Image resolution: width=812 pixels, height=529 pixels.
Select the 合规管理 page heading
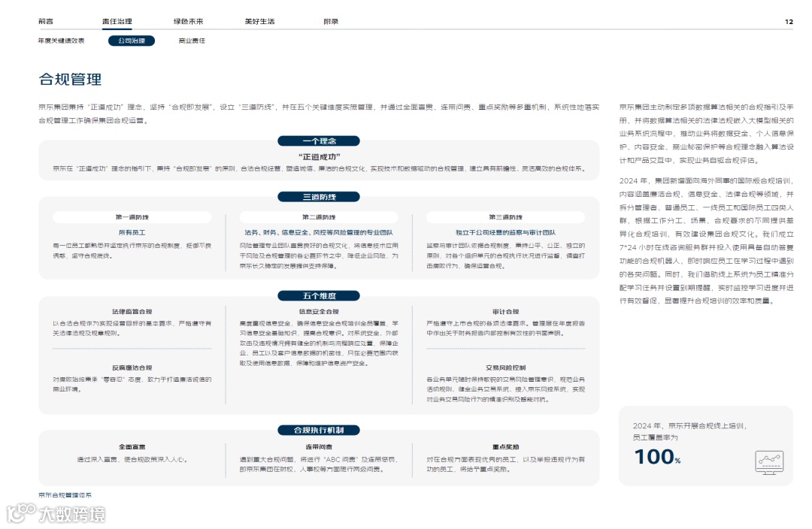tap(70, 79)
